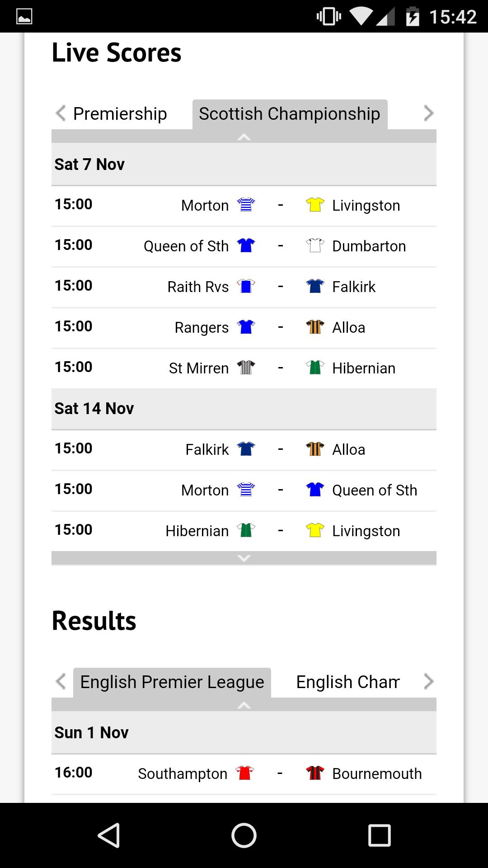Select the English Championship results tab
This screenshot has height=868, width=488.
point(348,682)
